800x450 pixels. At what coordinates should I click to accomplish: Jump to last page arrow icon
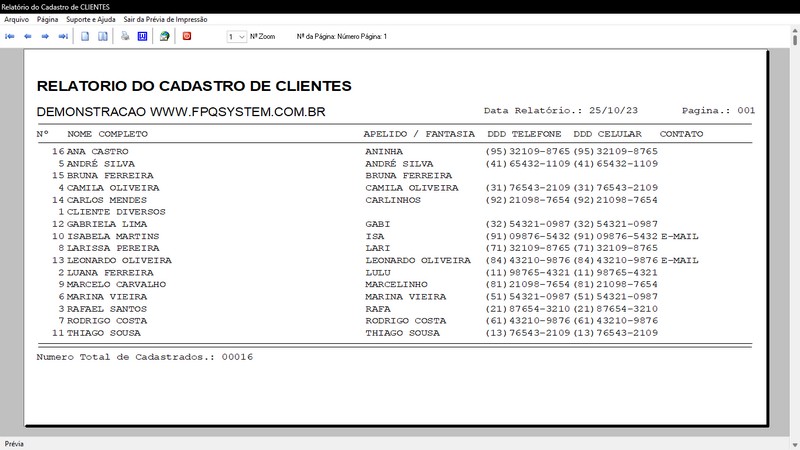coord(63,36)
